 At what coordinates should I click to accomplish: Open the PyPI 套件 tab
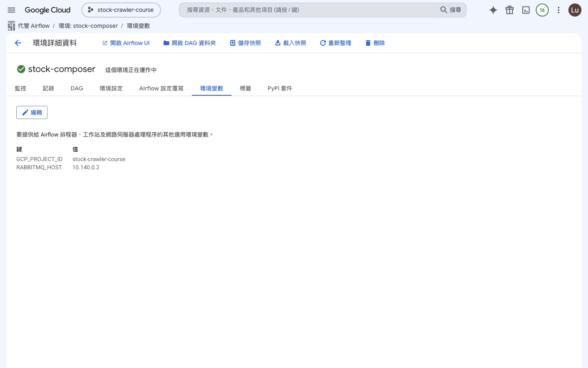point(280,88)
